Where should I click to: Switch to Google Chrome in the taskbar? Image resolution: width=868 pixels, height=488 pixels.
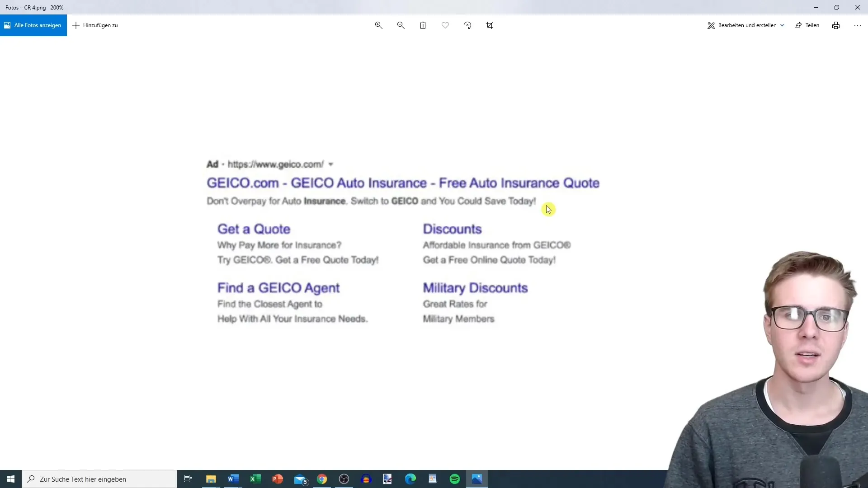click(x=322, y=479)
